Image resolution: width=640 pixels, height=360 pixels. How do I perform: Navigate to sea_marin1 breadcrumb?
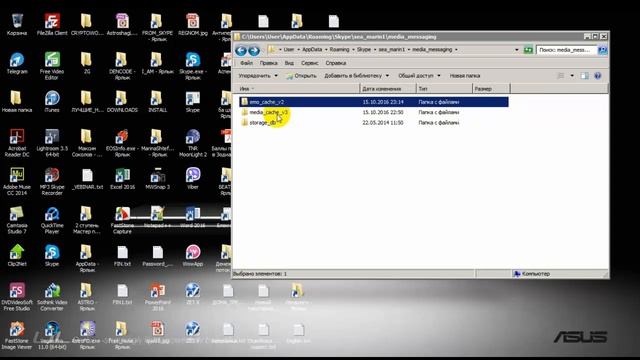tap(391, 50)
